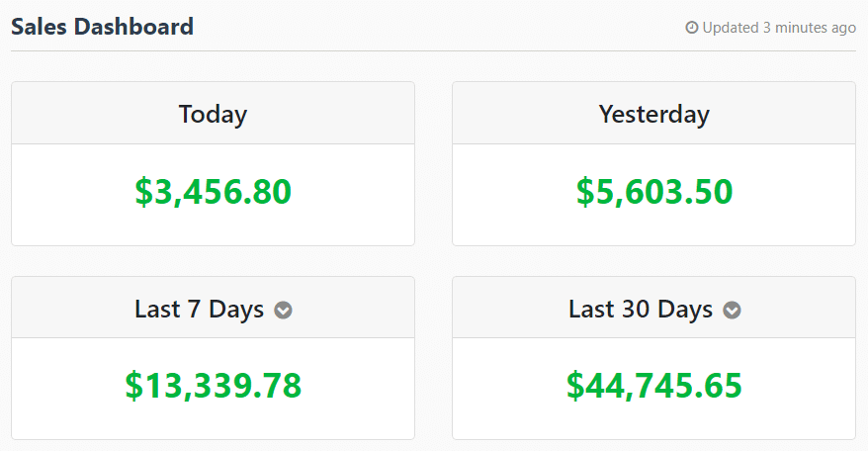Click the Last 7 Days panel heading
Viewport: 868px width, 451px height.
click(x=214, y=308)
